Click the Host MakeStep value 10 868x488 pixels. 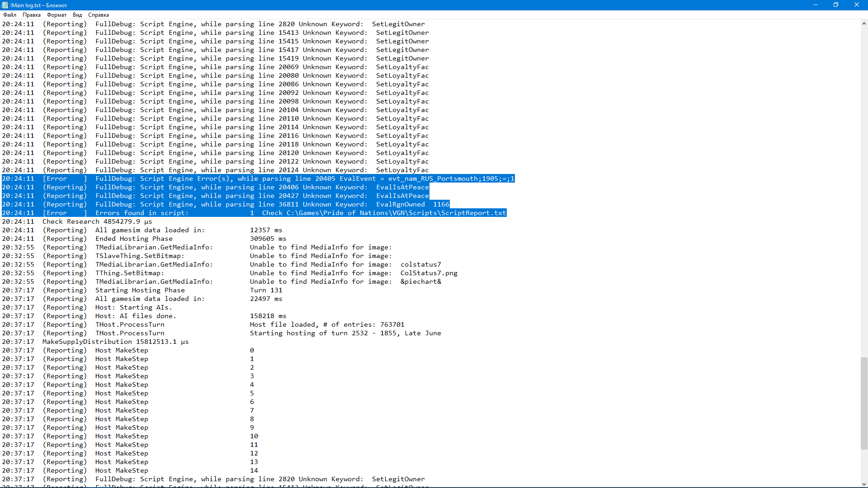[254, 436]
